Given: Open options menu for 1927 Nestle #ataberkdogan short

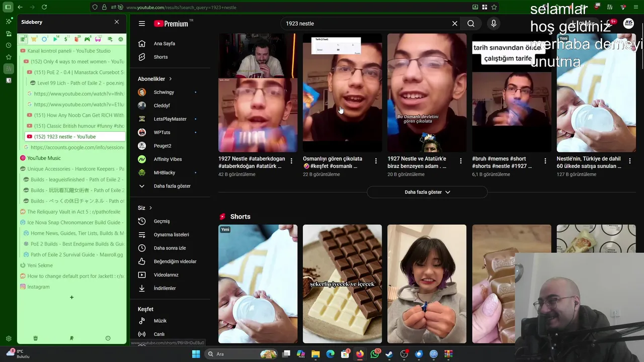Looking at the screenshot, I should pyautogui.click(x=291, y=161).
